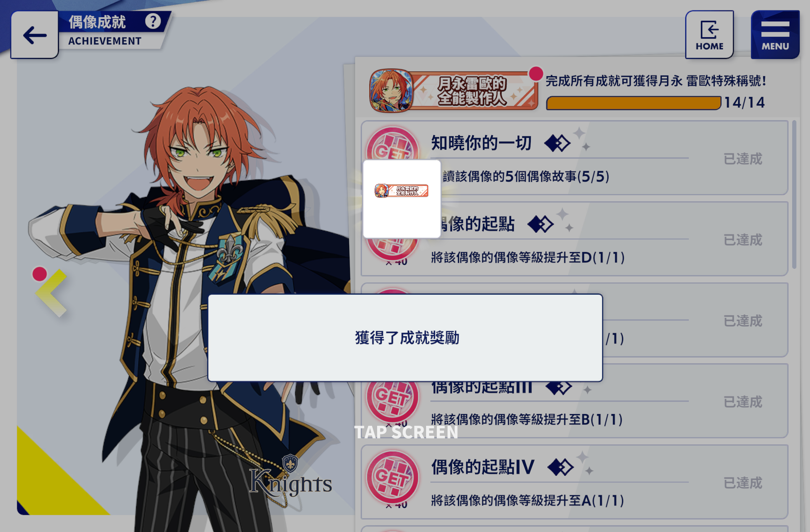Click the 14/14 achievement progress bar
This screenshot has width=810, height=532.
633,103
